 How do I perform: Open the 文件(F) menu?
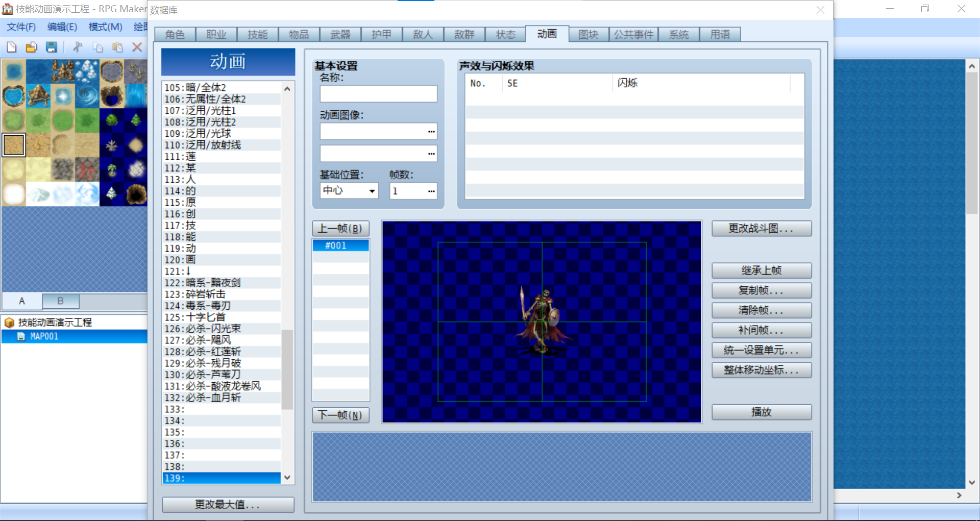coord(21,27)
